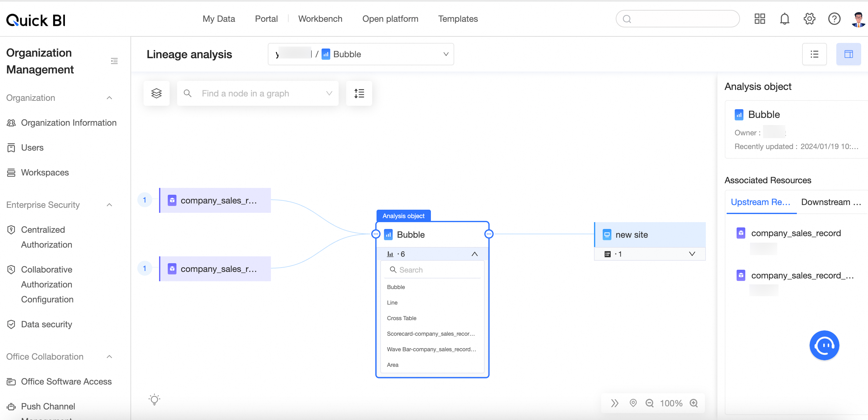Open the Workbench menu
Screen dimensions: 868x420
[x=320, y=19]
